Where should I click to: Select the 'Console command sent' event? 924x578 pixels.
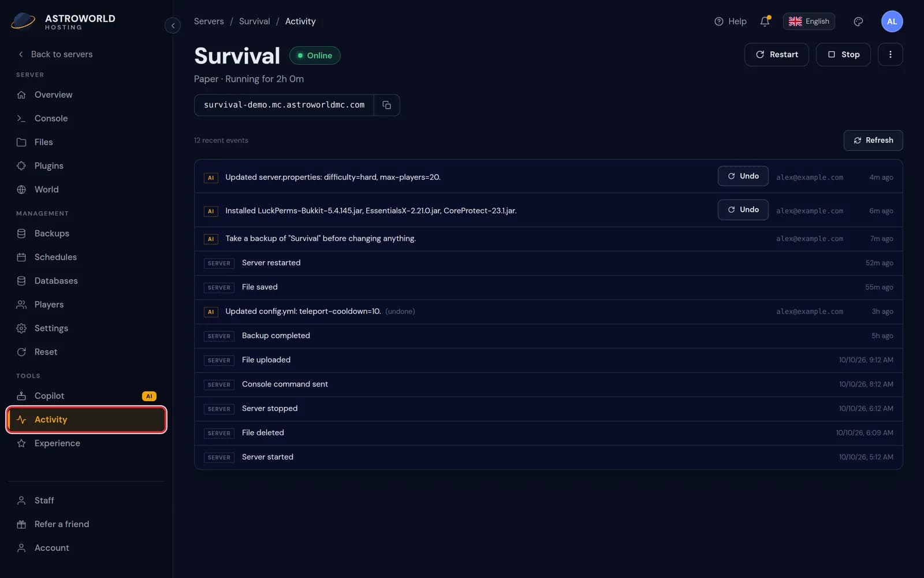(x=548, y=384)
